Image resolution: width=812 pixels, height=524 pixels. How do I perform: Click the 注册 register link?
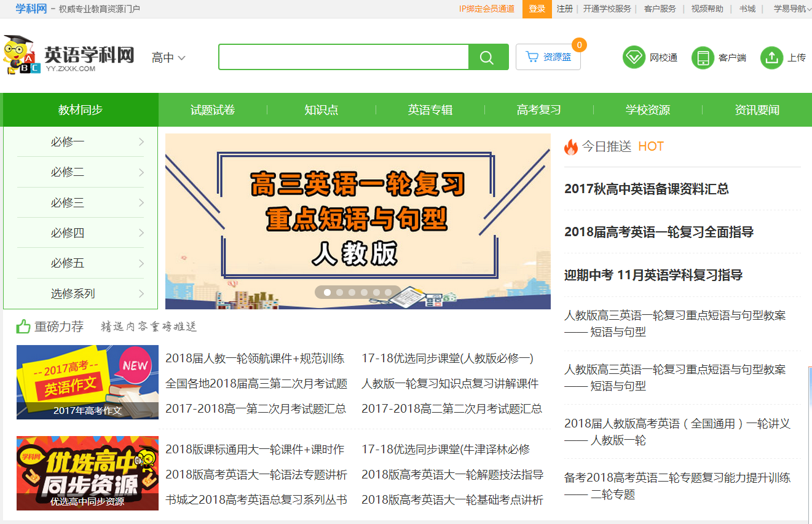point(565,9)
